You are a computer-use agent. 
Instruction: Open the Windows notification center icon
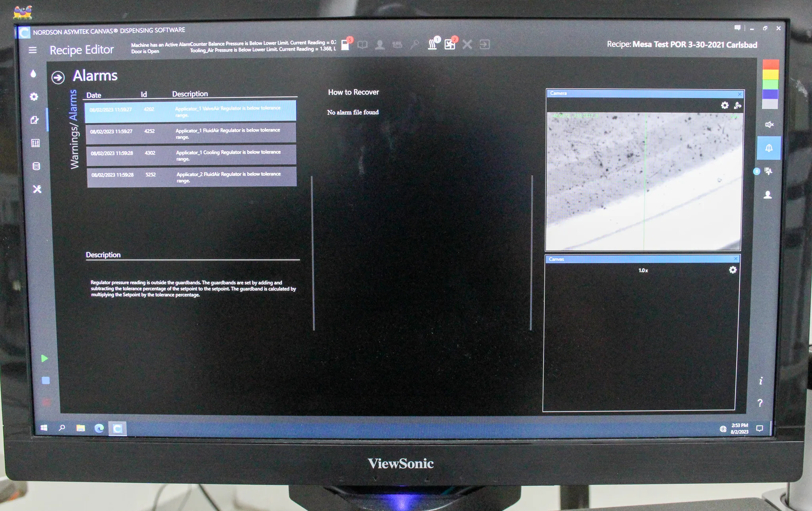pyautogui.click(x=759, y=428)
